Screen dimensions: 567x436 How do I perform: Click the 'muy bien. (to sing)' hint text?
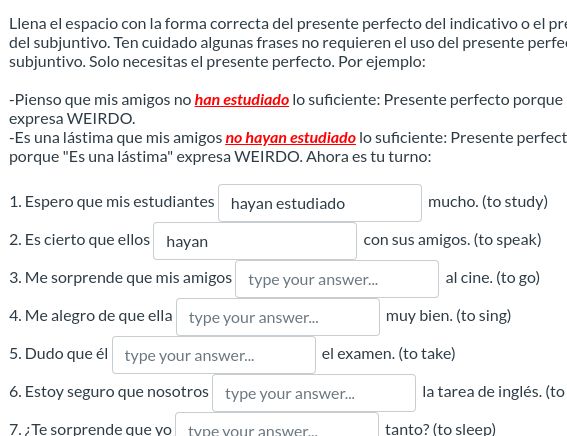[448, 316]
